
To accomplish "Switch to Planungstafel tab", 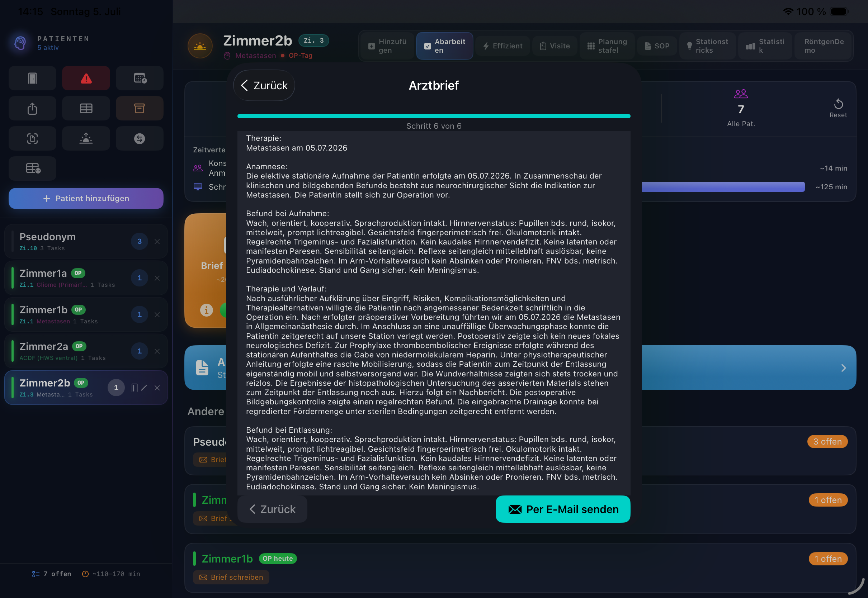I will (607, 46).
